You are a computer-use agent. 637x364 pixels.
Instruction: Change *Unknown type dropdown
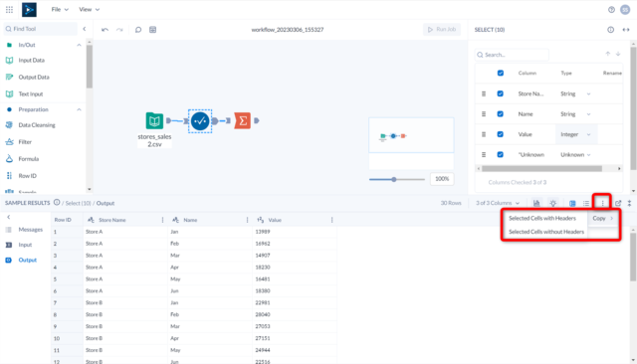click(x=575, y=154)
